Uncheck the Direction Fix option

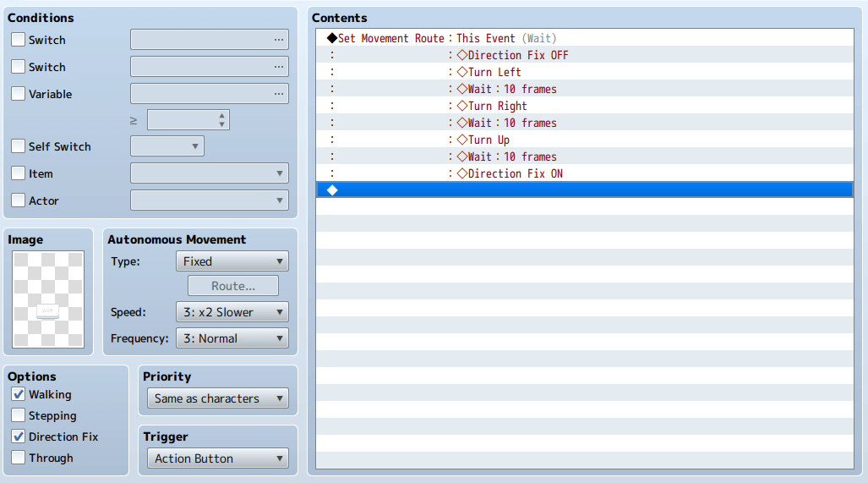(x=19, y=436)
